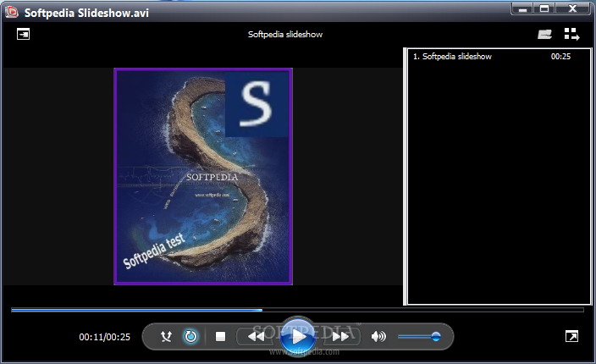Maximize the player window
The image size is (596, 364).
[544, 8]
